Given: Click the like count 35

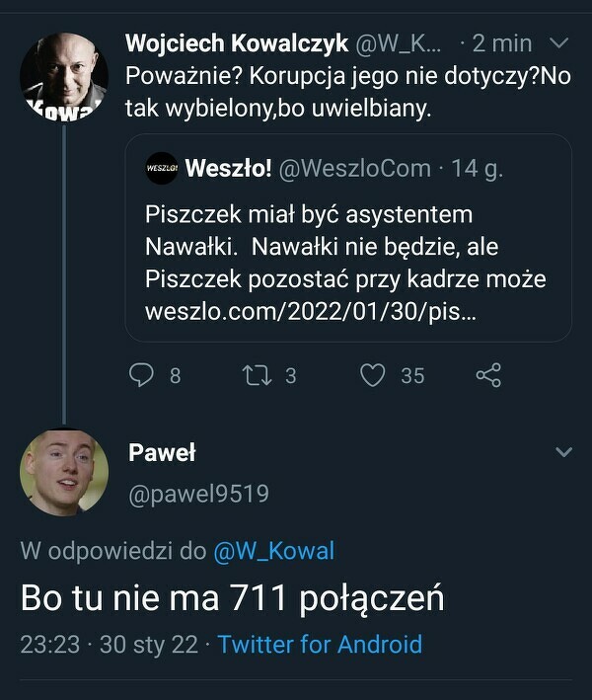Looking at the screenshot, I should (x=412, y=375).
